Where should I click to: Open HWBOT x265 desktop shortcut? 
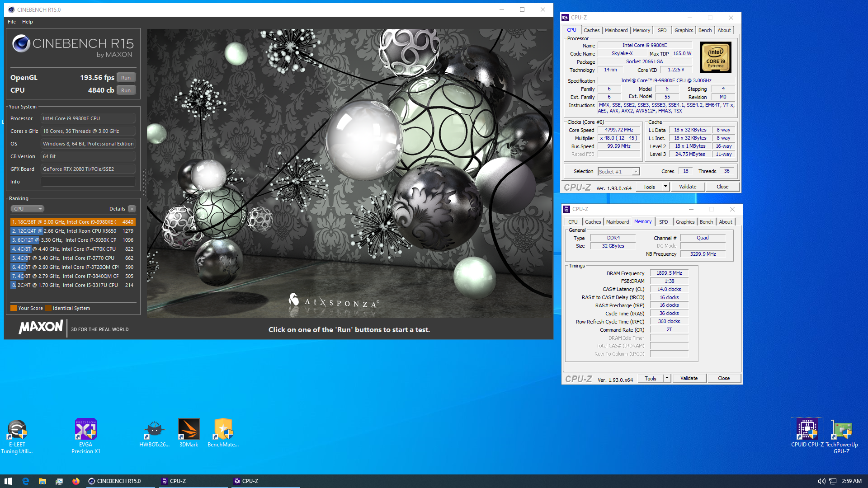click(154, 433)
